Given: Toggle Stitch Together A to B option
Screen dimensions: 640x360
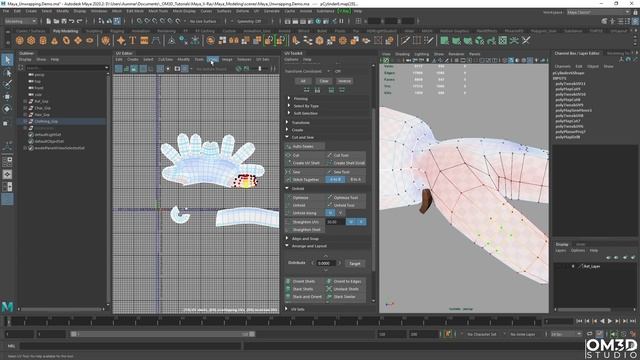Looking at the screenshot, I should (335, 180).
